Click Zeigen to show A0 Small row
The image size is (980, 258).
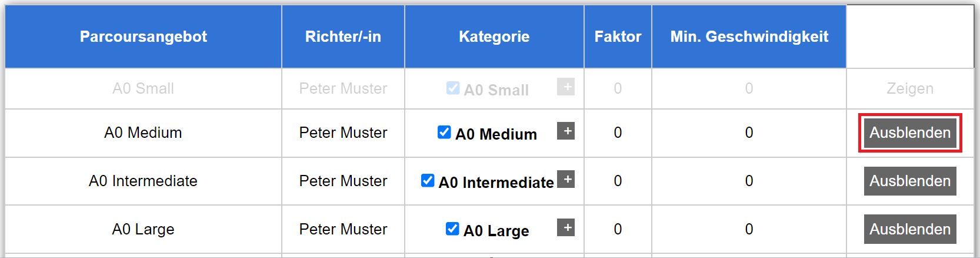(909, 88)
